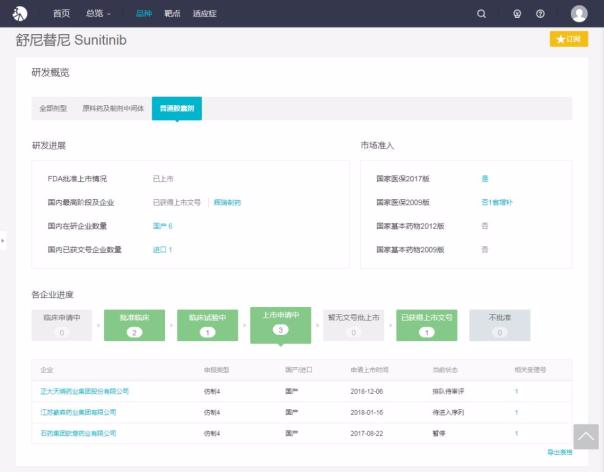The height and width of the screenshot is (472, 604).
Task: Open the search magnifier icon
Action: pos(481,14)
